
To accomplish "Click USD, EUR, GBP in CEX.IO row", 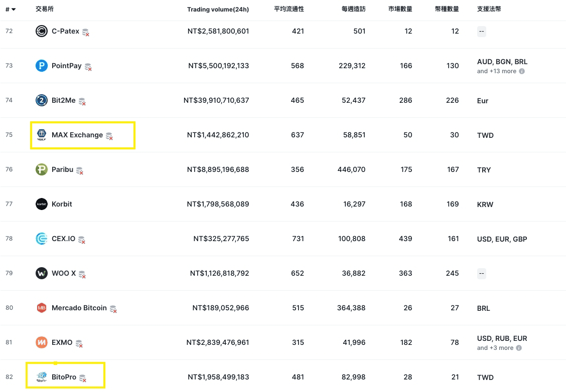I will click(x=502, y=239).
